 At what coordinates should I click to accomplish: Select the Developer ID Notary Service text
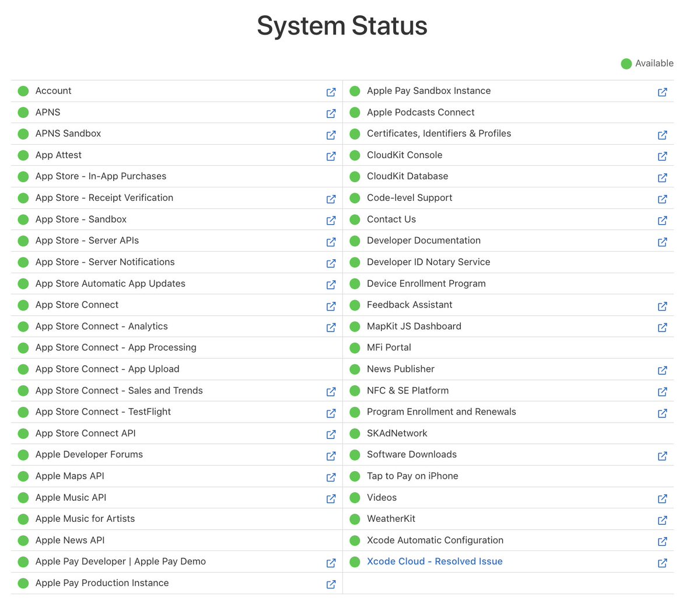[429, 262]
